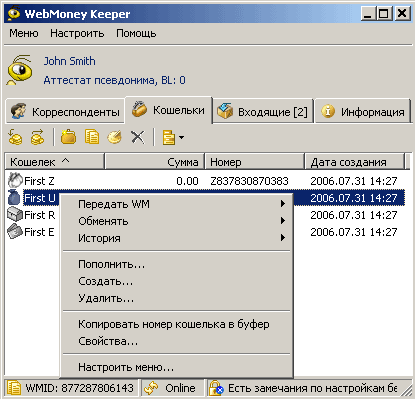This screenshot has height=399, width=415.
Task: Click the WMID: 877287806143 status text
Action: [x=80, y=388]
